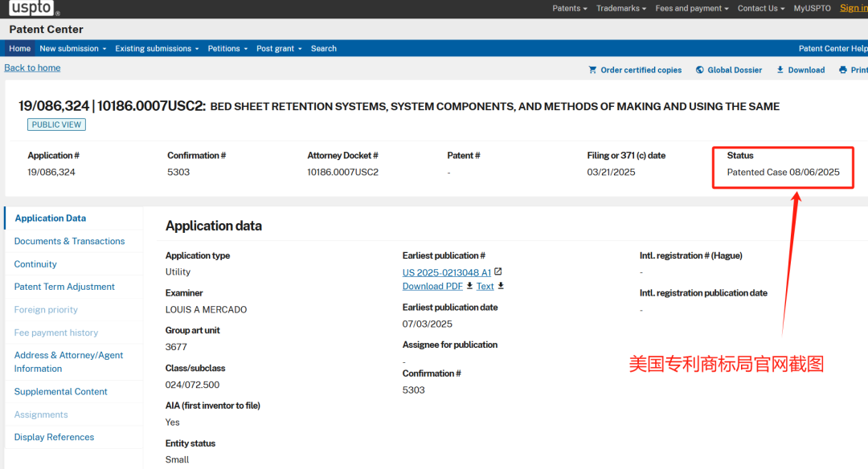Select Application Data in the sidebar
This screenshot has width=868, height=469.
point(51,218)
